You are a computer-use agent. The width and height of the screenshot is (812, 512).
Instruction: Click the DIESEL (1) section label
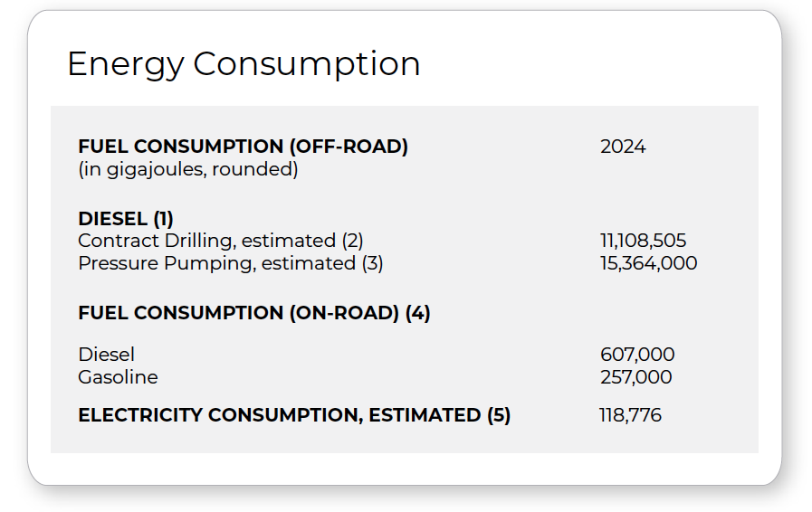pyautogui.click(x=126, y=219)
